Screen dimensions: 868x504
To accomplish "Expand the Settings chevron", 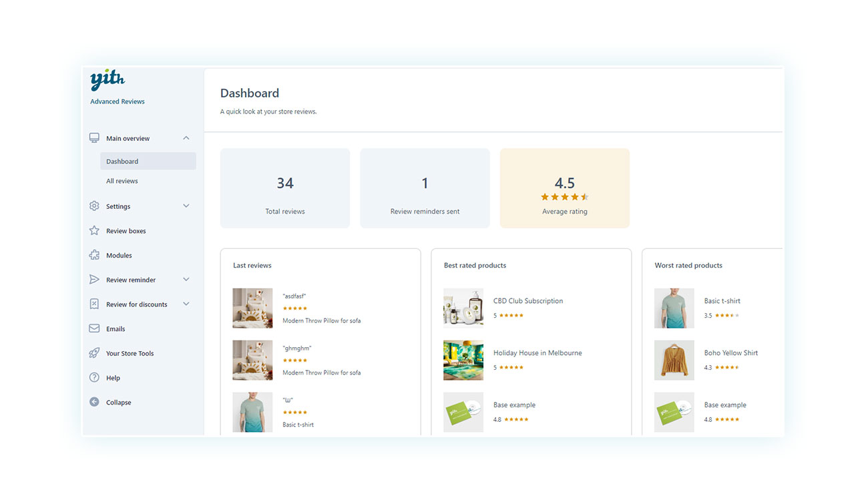I will (186, 206).
